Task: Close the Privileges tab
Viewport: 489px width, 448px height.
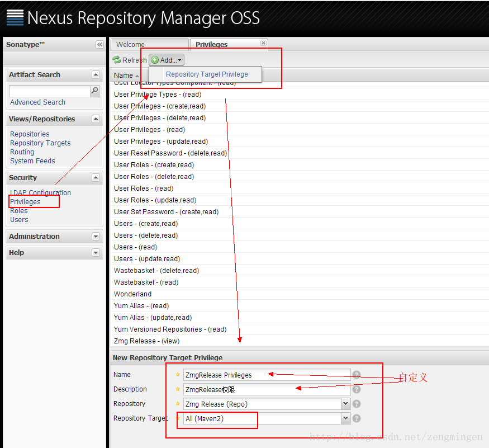Action: tap(264, 43)
